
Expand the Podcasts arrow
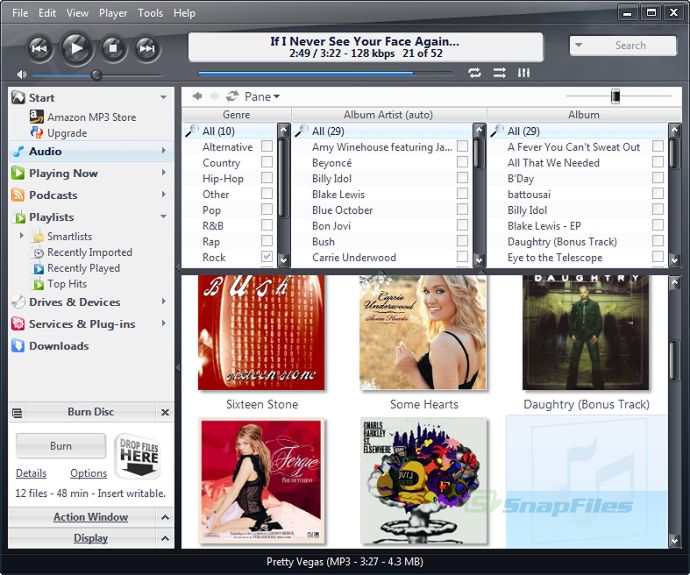[163, 194]
